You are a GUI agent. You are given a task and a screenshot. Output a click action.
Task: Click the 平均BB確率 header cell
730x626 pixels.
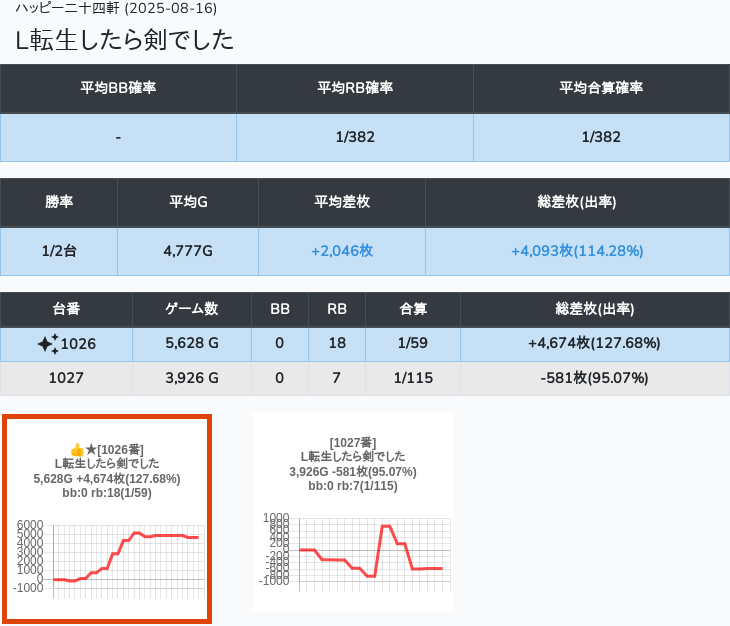point(118,88)
